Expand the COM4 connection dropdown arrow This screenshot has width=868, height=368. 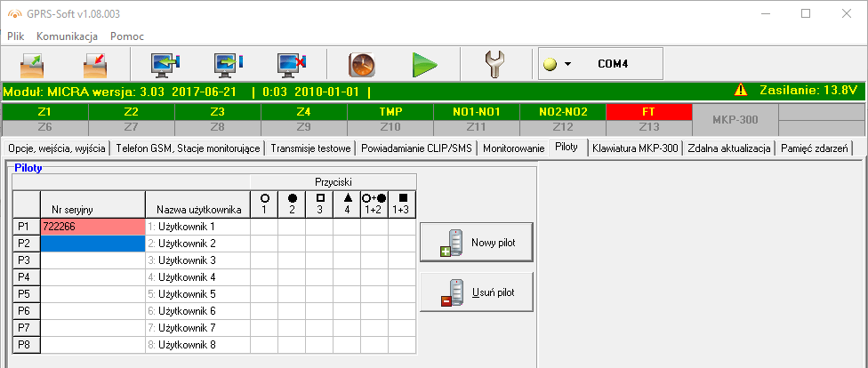(x=567, y=65)
